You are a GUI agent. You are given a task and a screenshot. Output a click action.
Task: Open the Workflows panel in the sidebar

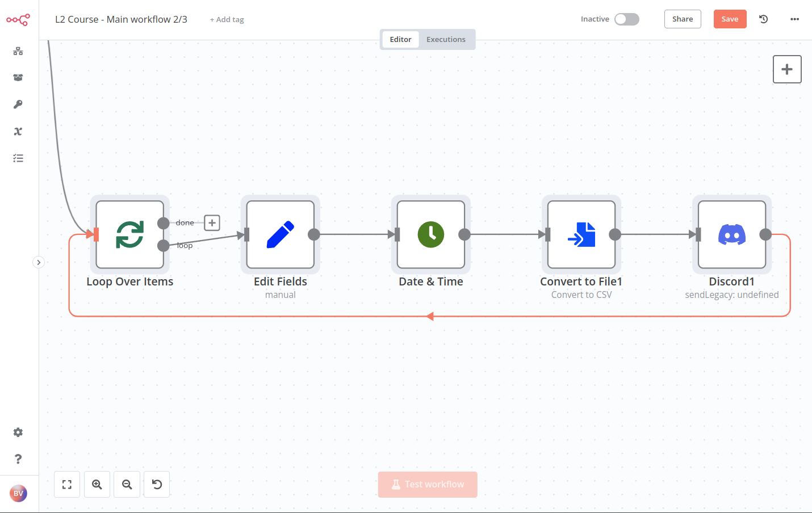pyautogui.click(x=18, y=51)
